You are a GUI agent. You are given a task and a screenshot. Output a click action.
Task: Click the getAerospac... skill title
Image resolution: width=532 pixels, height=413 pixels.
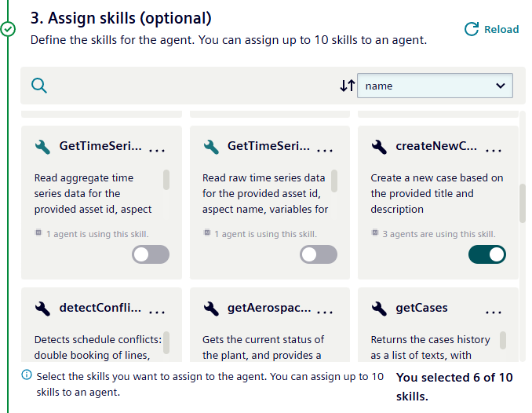point(268,308)
